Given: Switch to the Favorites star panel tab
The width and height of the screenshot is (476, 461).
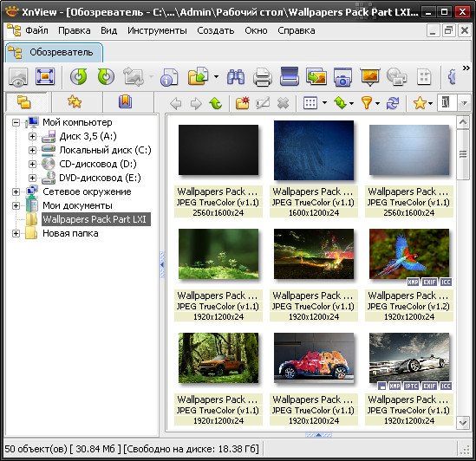Looking at the screenshot, I should click(75, 101).
